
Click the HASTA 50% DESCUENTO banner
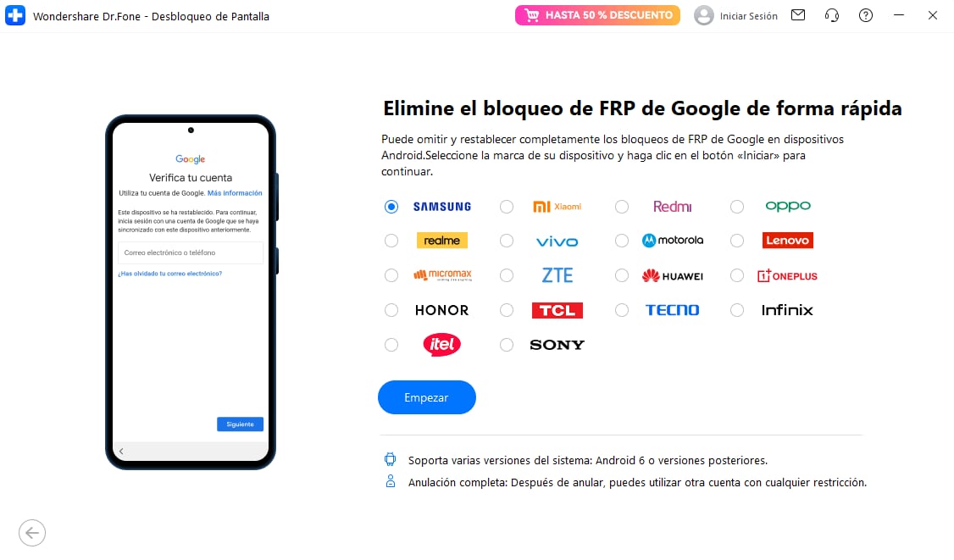[x=597, y=14]
